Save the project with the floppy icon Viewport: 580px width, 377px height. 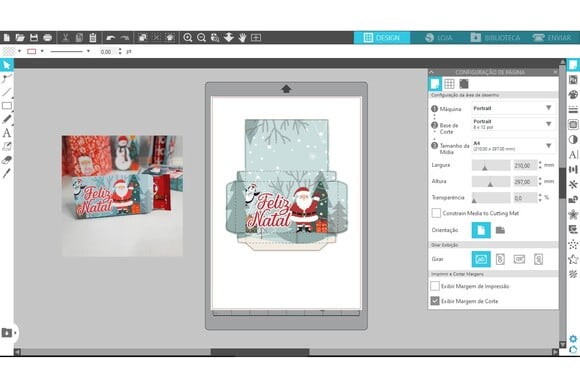click(x=34, y=37)
